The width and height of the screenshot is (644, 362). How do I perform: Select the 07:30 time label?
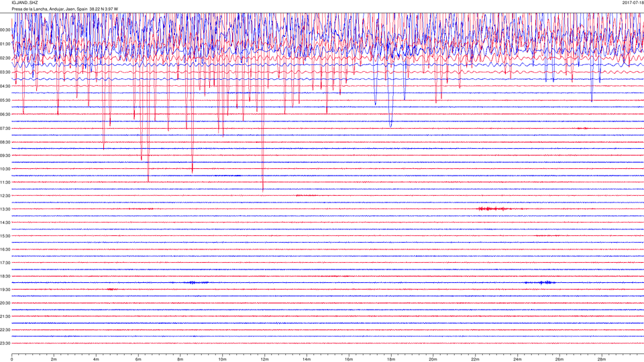point(5,129)
